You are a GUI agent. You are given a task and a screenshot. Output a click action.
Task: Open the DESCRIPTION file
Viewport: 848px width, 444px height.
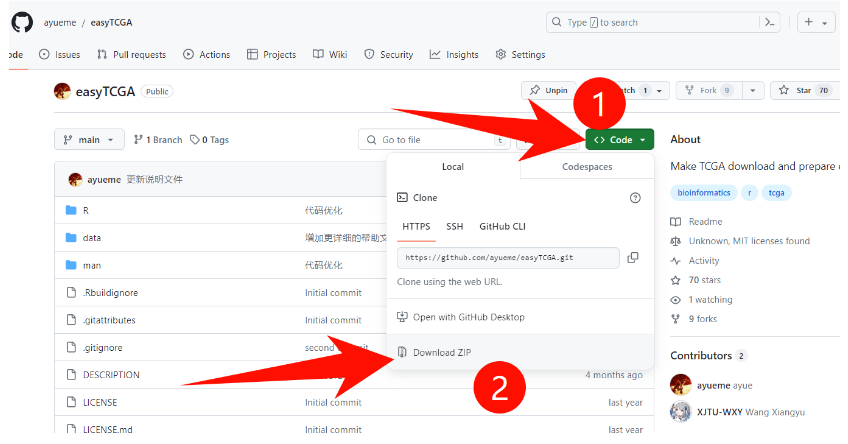click(x=111, y=375)
